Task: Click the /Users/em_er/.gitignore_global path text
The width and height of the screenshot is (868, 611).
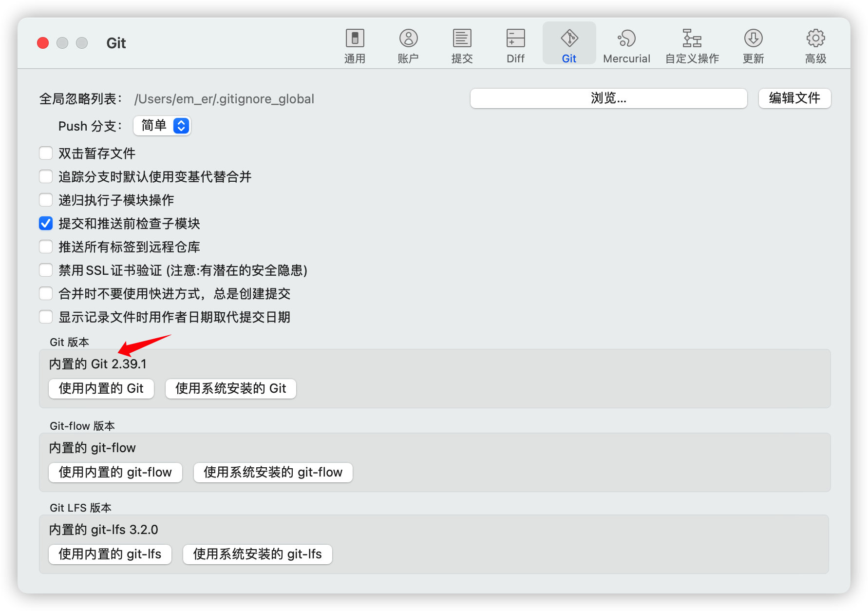Action: 224,99
